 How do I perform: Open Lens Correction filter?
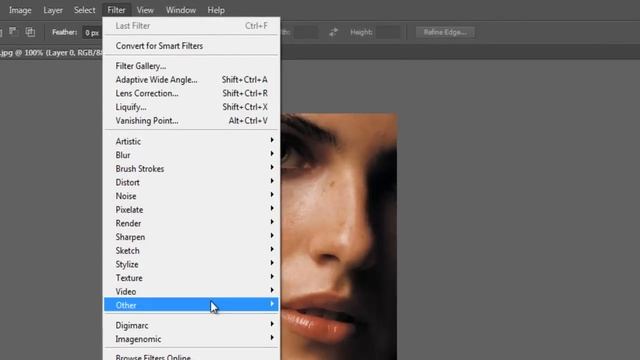(x=191, y=93)
